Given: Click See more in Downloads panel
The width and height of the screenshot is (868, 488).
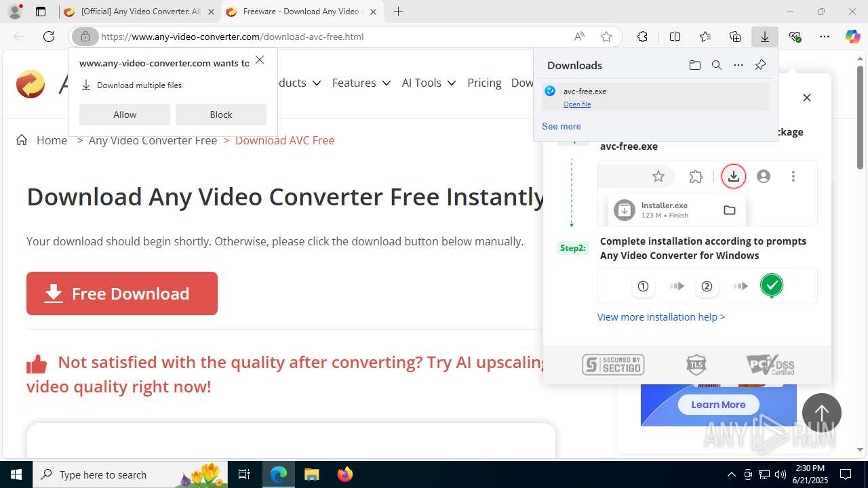Looking at the screenshot, I should (561, 126).
